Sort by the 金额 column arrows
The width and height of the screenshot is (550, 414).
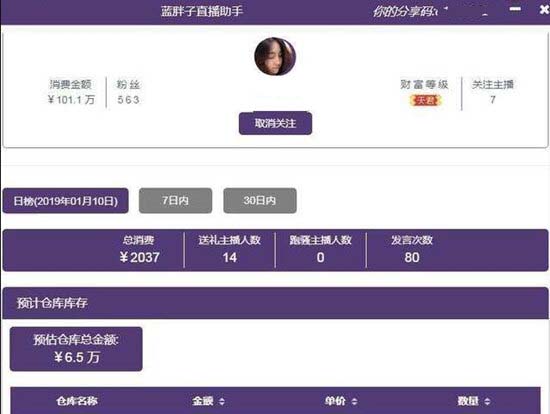point(222,401)
